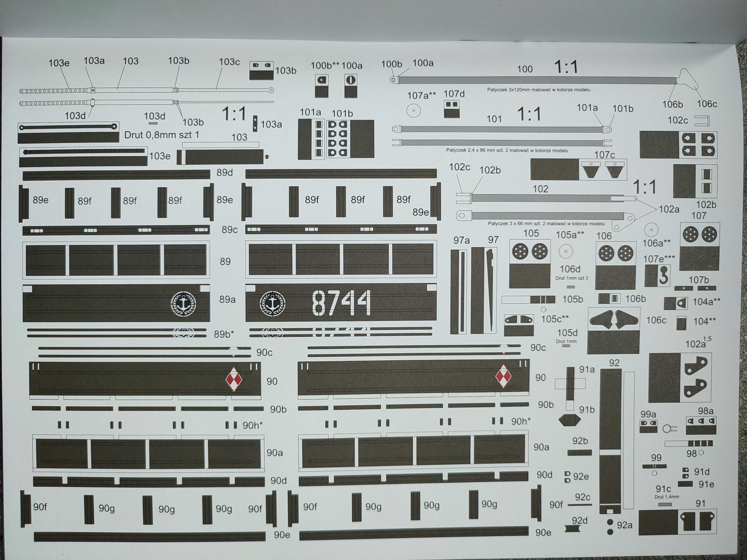The image size is (747, 560).
Task: Click the label 106d
Action: [570, 269]
